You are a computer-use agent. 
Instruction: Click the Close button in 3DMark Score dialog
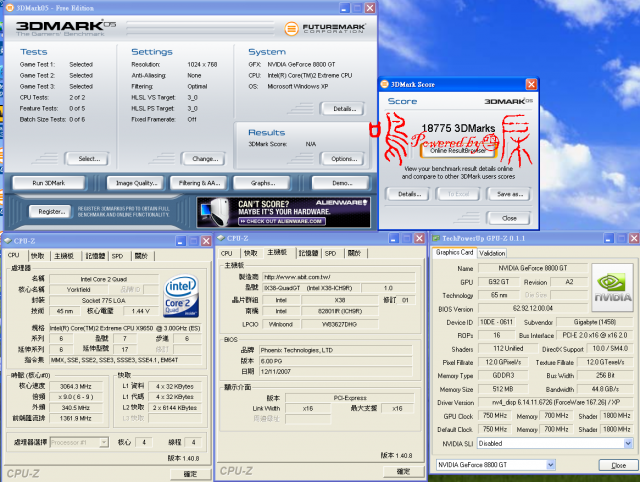click(x=509, y=218)
